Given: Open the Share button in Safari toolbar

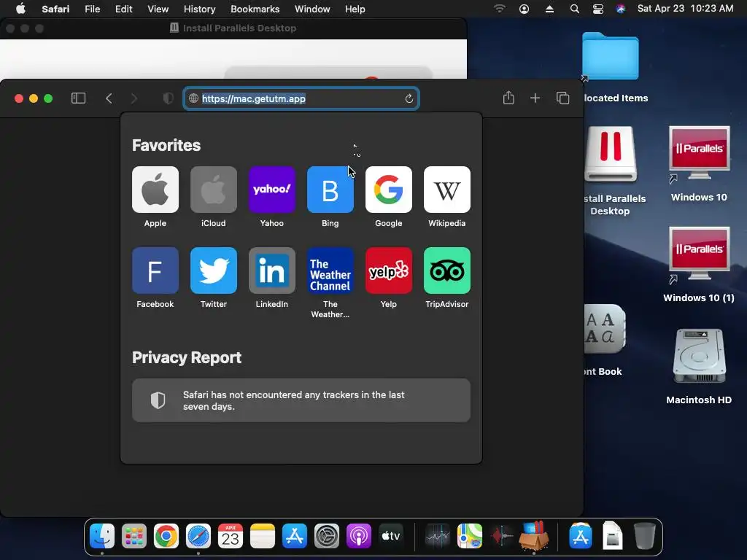Looking at the screenshot, I should click(x=508, y=98).
